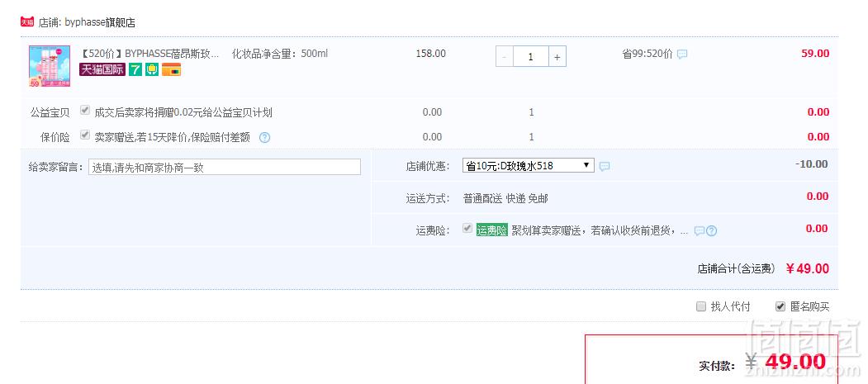
Task: Click the 普通配送 快递 免邮 shipping text
Action: pyautogui.click(x=505, y=198)
